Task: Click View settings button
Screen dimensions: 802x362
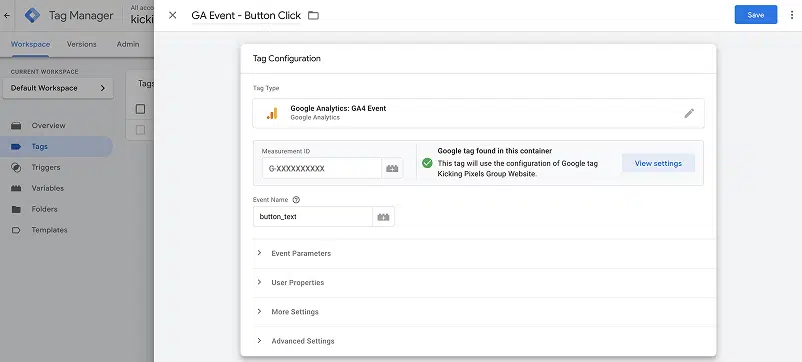Action: click(658, 163)
